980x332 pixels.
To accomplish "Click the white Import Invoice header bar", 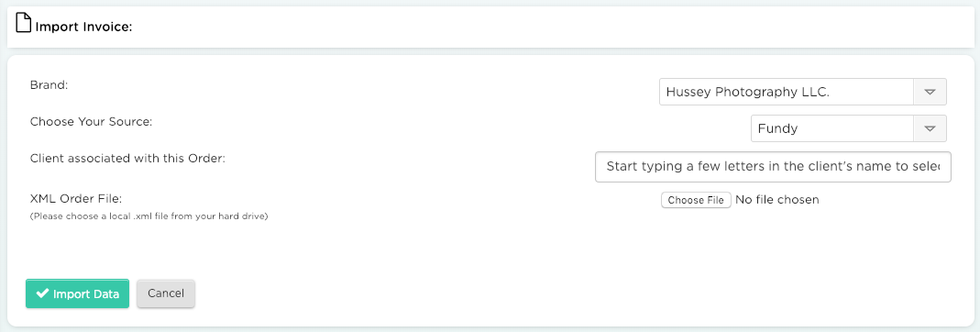I will pos(490,27).
